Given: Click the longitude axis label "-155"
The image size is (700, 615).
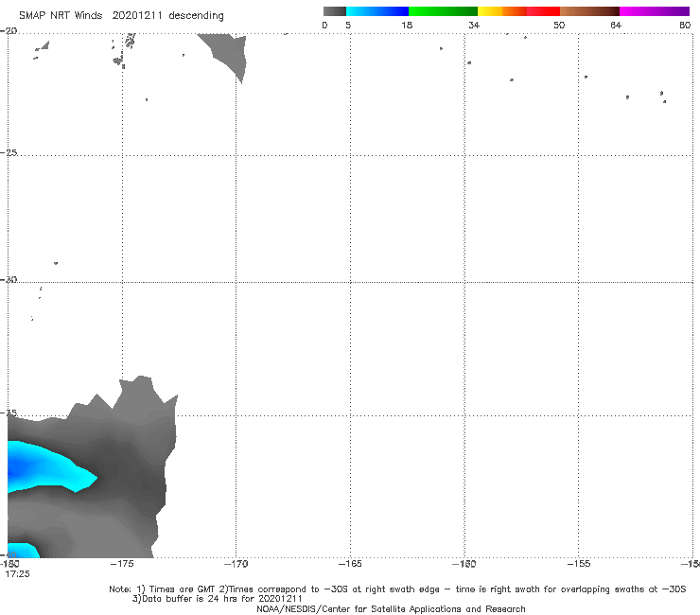Looking at the screenshot, I should pyautogui.click(x=579, y=564).
